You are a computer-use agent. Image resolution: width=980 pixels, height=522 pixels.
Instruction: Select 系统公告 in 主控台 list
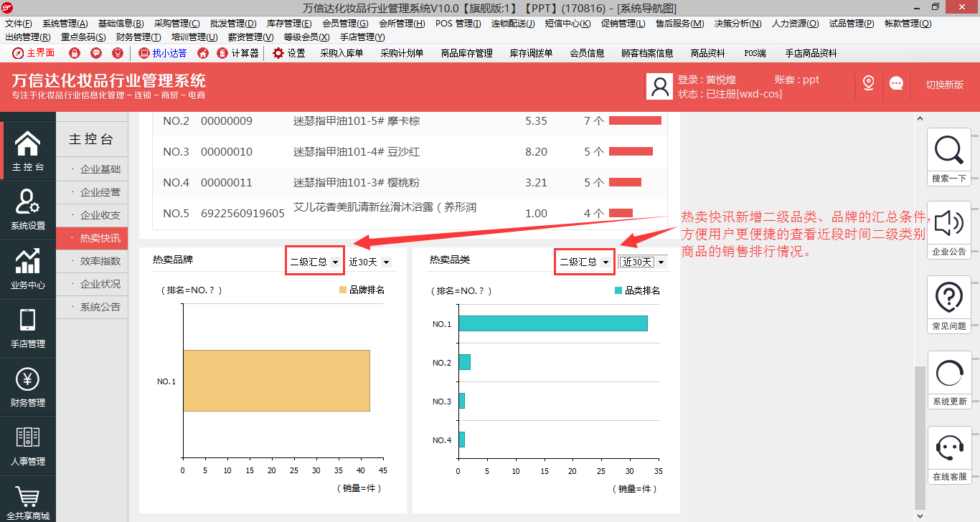click(x=93, y=307)
